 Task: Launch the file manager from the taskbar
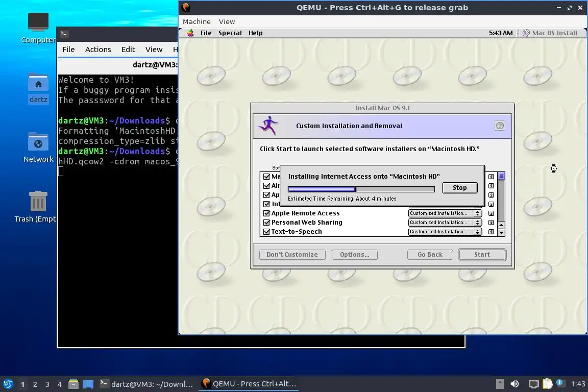click(73, 384)
